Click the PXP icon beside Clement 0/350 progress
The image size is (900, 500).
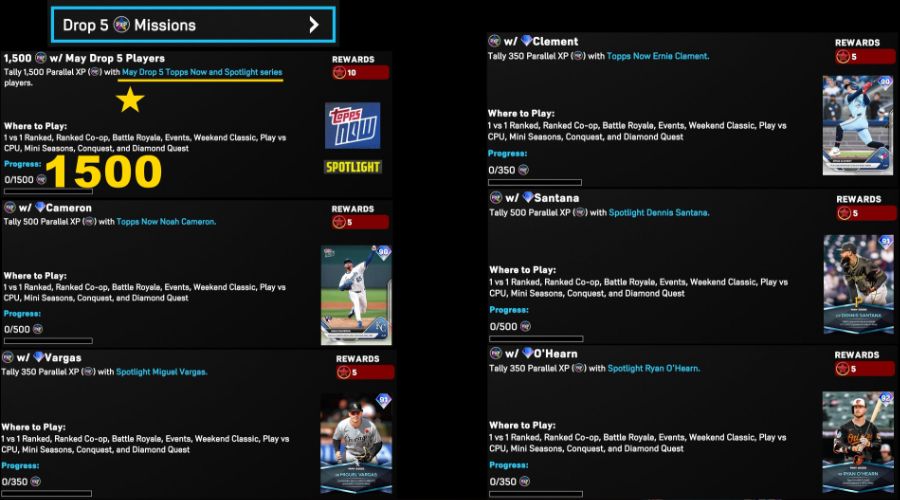pyautogui.click(x=523, y=170)
